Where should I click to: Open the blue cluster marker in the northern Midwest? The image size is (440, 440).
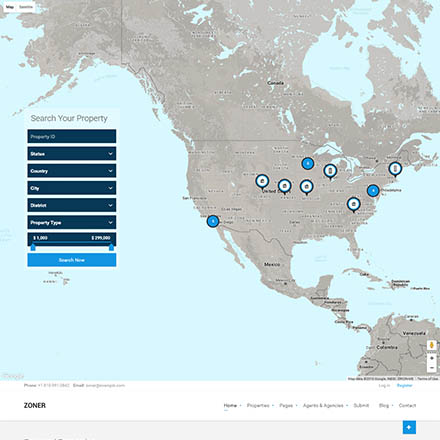coord(308,163)
